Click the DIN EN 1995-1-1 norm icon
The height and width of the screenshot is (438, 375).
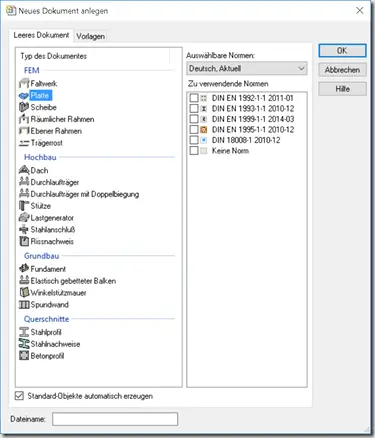(x=204, y=130)
